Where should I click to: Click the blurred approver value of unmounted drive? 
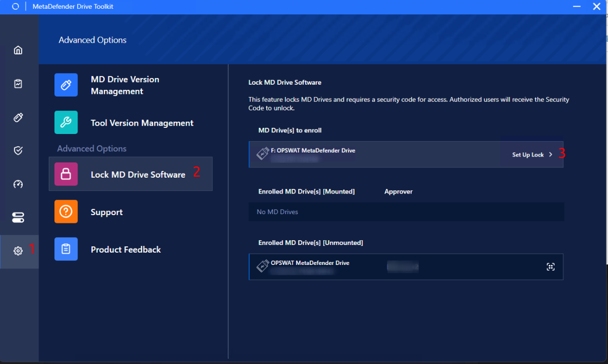click(x=403, y=267)
